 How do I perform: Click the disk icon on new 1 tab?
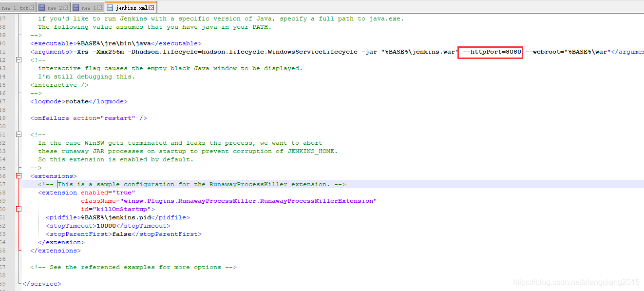[76, 8]
